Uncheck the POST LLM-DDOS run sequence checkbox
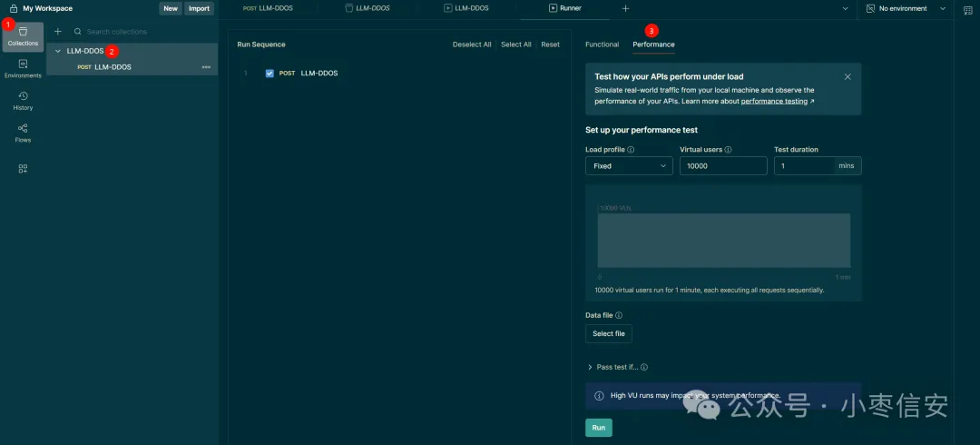The height and width of the screenshot is (445, 980). point(270,74)
